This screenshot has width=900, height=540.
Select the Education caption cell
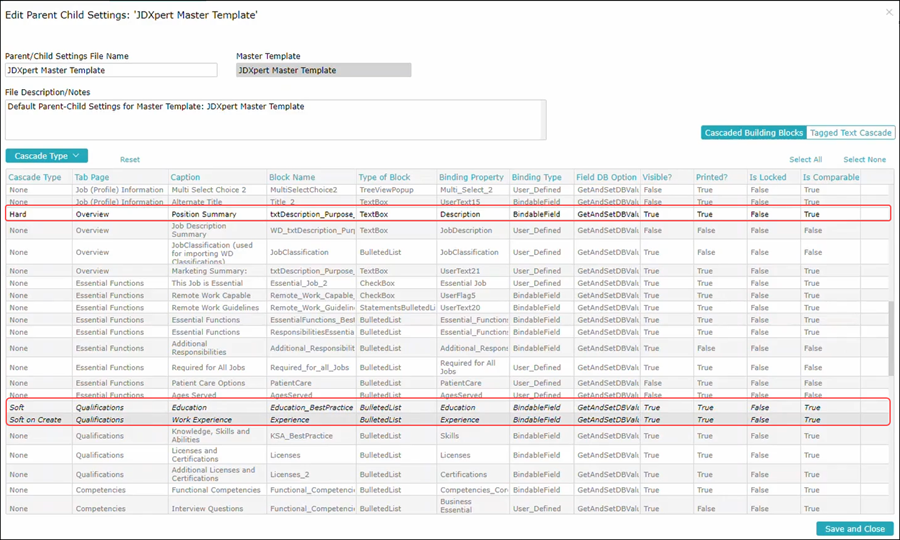[x=189, y=407]
